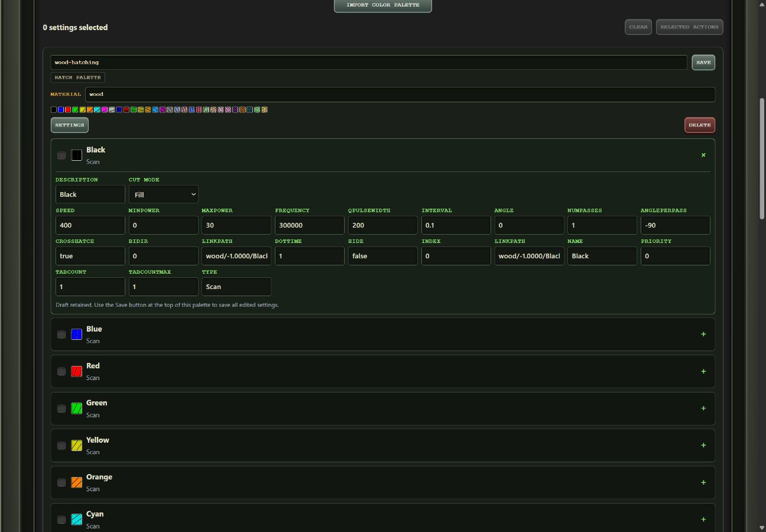Expand the Red setting with its plus icon

coord(703,371)
